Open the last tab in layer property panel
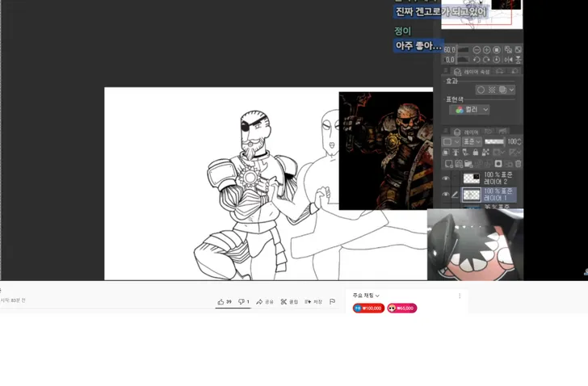The height and width of the screenshot is (386, 588). 514,71
